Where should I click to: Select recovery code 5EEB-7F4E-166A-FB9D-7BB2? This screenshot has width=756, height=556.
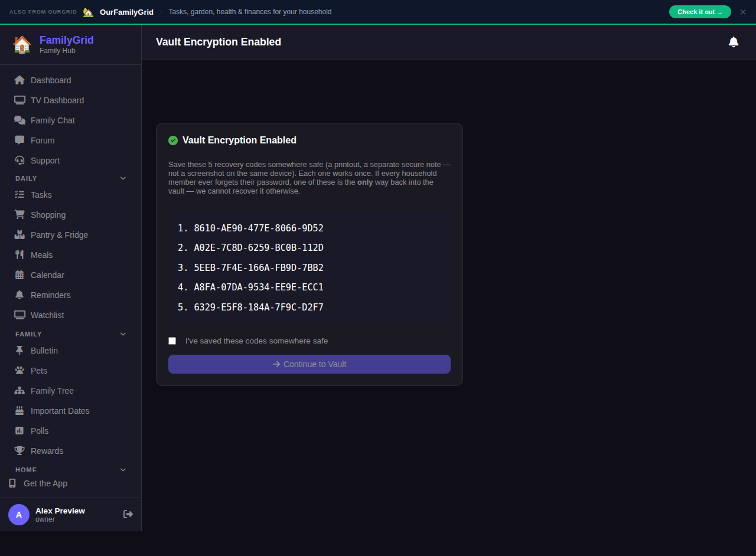(x=259, y=268)
